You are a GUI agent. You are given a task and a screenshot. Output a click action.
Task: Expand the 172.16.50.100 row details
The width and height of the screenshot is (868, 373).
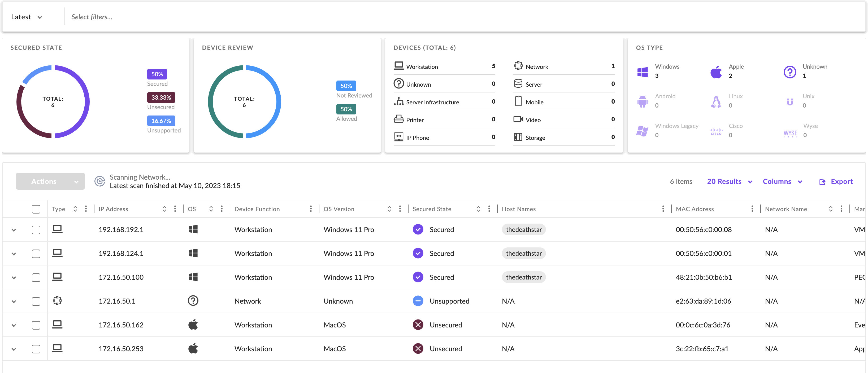tap(14, 277)
